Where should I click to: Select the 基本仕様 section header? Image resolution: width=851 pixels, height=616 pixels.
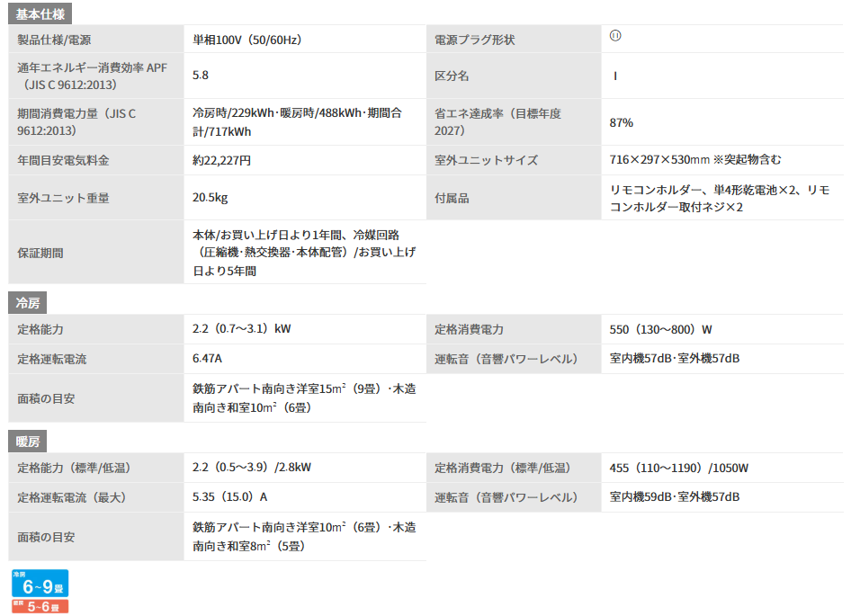[41, 13]
